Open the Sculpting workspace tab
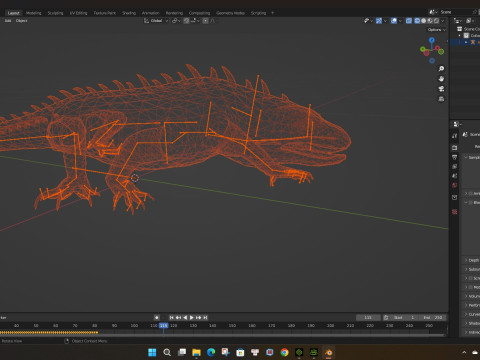 pyautogui.click(x=55, y=13)
